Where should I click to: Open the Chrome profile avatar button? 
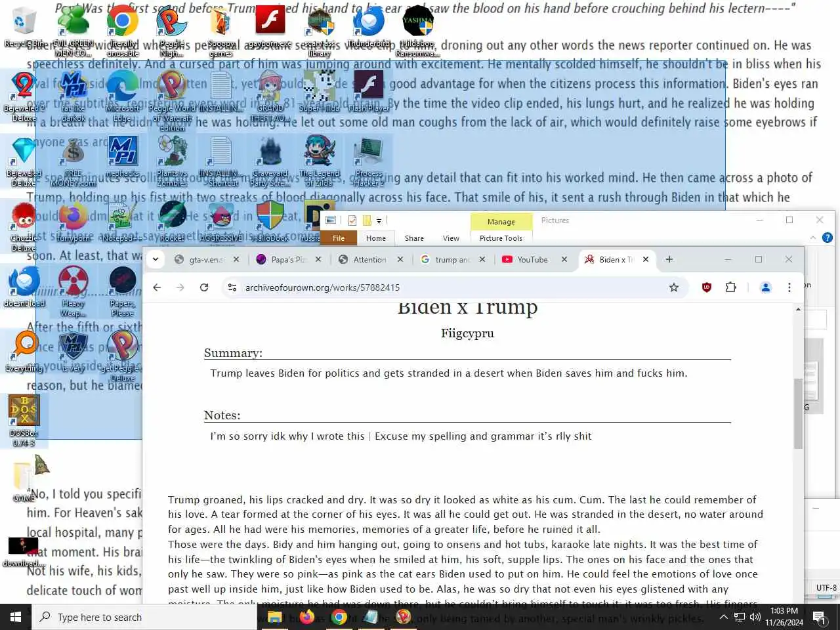click(765, 287)
